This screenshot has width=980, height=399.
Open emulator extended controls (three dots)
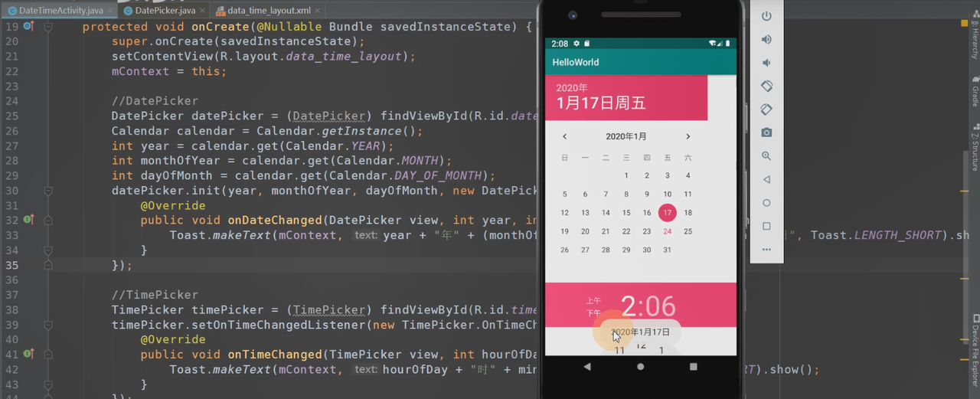[x=766, y=250]
